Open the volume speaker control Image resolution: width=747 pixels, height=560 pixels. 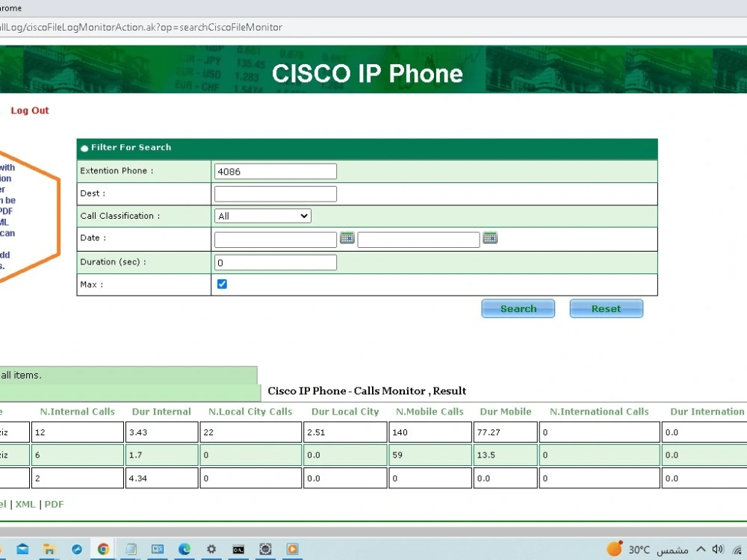(718, 549)
